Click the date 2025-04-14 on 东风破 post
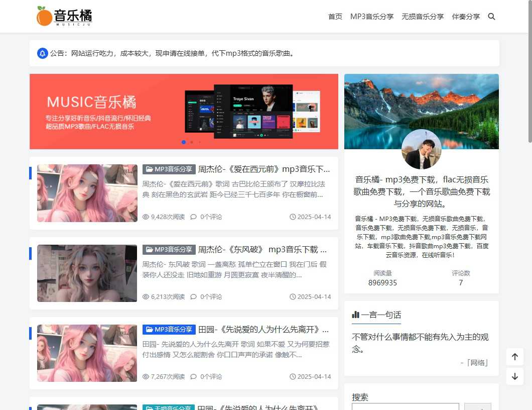 pyautogui.click(x=314, y=296)
